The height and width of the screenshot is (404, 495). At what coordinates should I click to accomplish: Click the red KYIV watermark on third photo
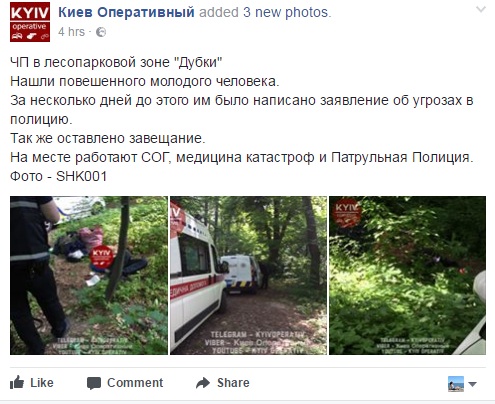[x=347, y=213]
